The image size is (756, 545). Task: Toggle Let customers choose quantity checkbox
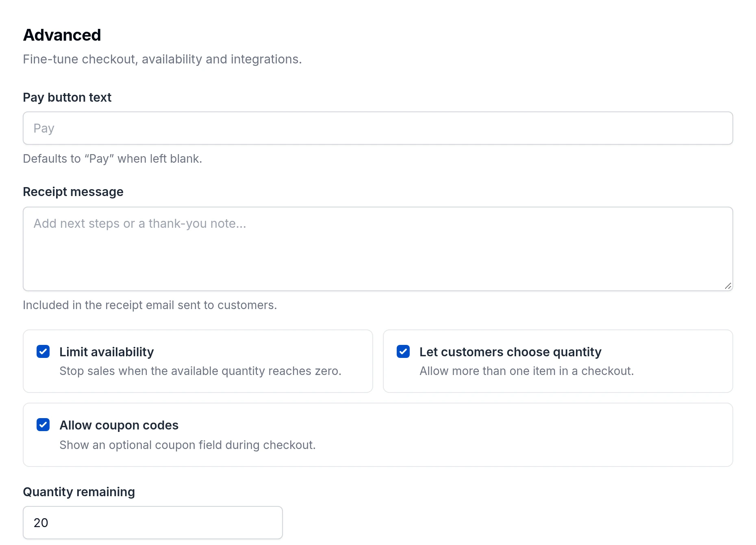coord(403,351)
